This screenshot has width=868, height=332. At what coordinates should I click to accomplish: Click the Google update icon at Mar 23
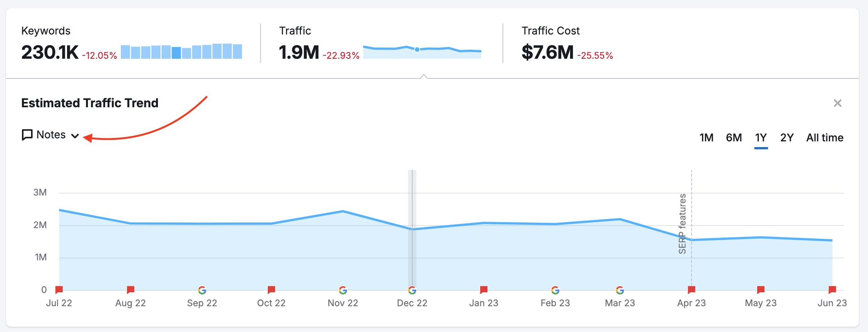click(620, 290)
